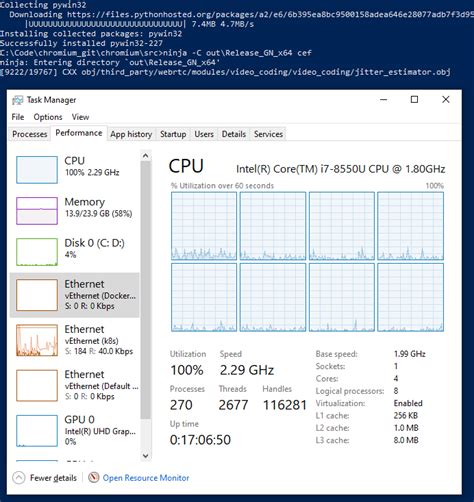Viewport: 474px width, 502px height.
Task: Click the Task Manager title bar icon
Action: click(18, 100)
